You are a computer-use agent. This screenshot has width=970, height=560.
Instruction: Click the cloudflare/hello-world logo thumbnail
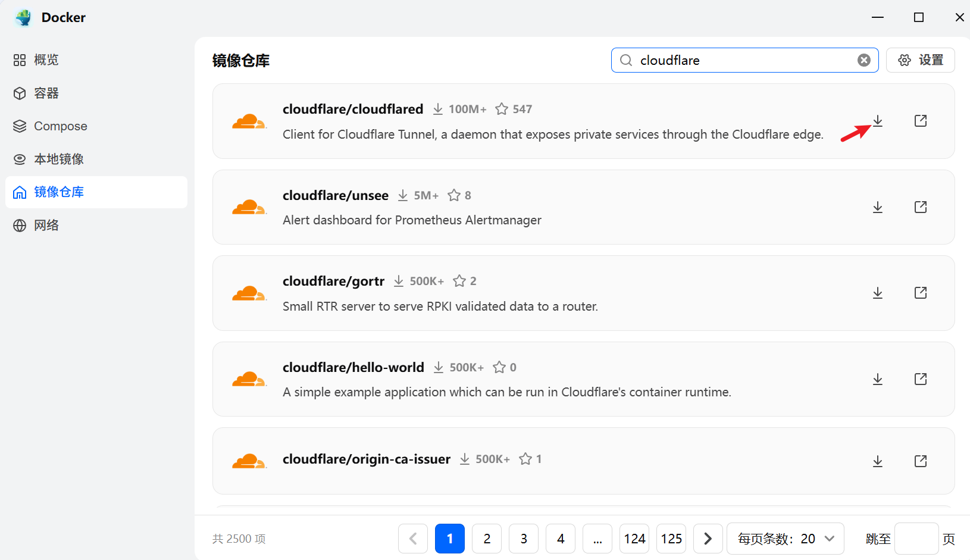click(x=249, y=379)
